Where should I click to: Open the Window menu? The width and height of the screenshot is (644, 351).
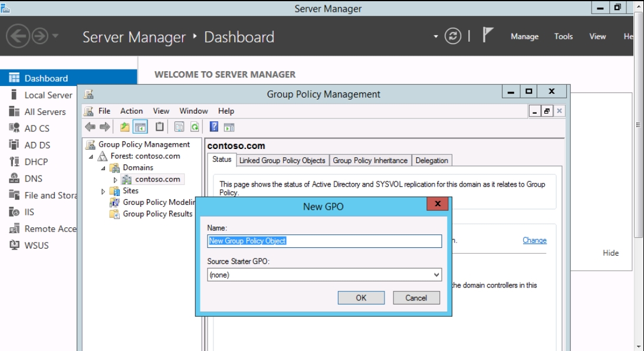tap(193, 111)
